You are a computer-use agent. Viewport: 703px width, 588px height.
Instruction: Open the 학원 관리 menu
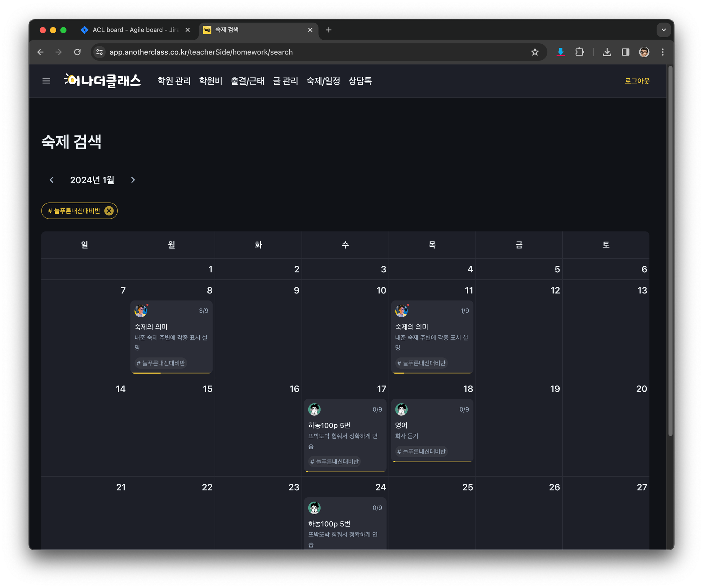click(x=174, y=81)
